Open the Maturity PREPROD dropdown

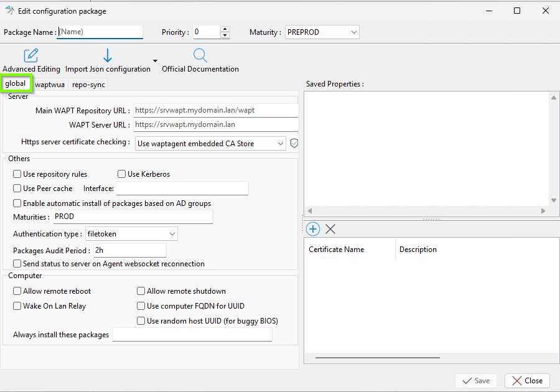322,32
